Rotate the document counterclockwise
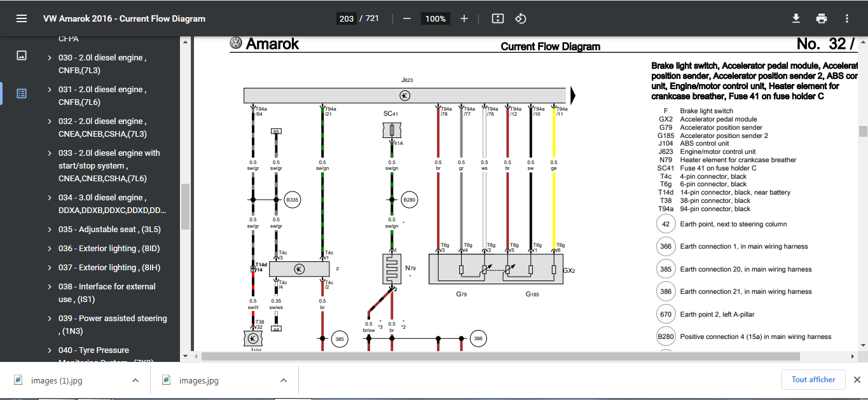 click(x=520, y=18)
